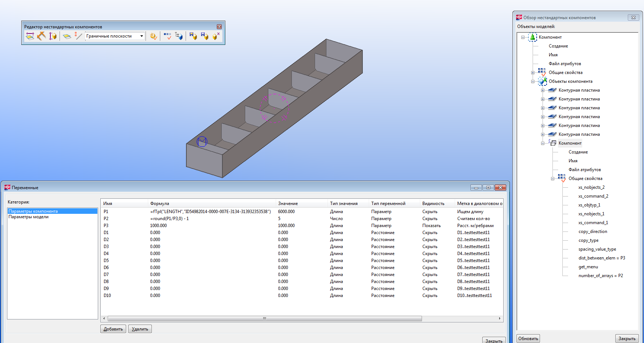
Task: Open the custom component browser icon
Action: point(179,36)
